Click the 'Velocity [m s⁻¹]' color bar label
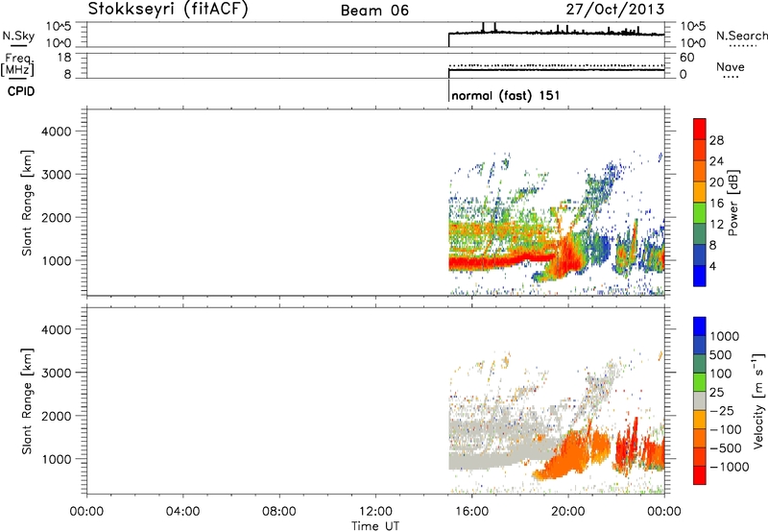 pyautogui.click(x=758, y=400)
